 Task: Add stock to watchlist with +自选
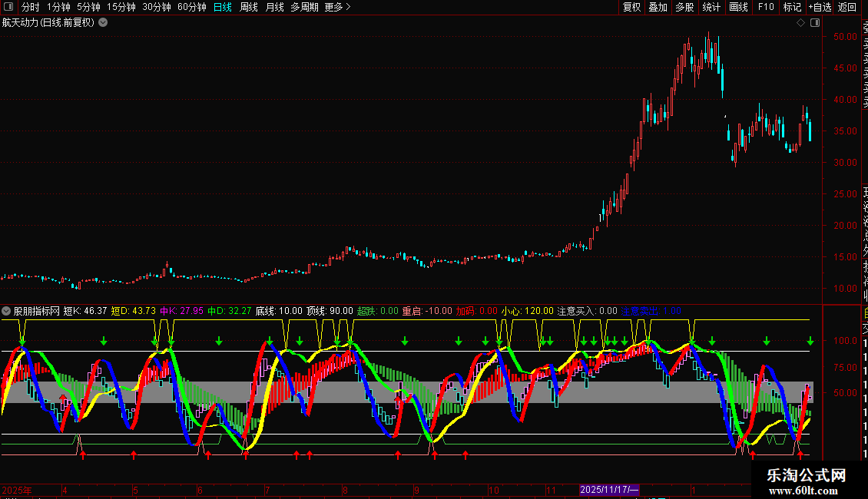pyautogui.click(x=820, y=7)
